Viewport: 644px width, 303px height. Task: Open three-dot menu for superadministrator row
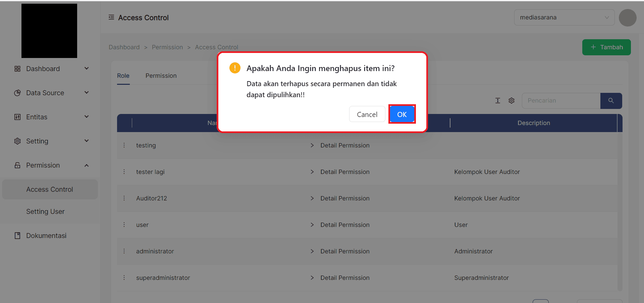124,278
